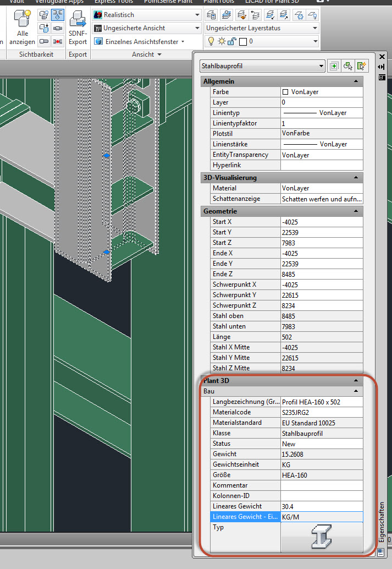
Task: Click the Alle anzeigen visibility button
Action: 22,28
